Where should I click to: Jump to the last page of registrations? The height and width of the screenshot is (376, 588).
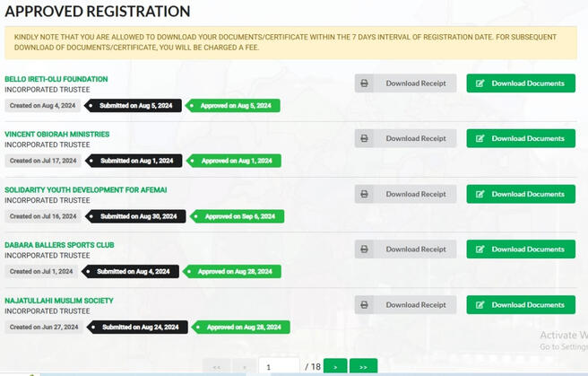[363, 367]
